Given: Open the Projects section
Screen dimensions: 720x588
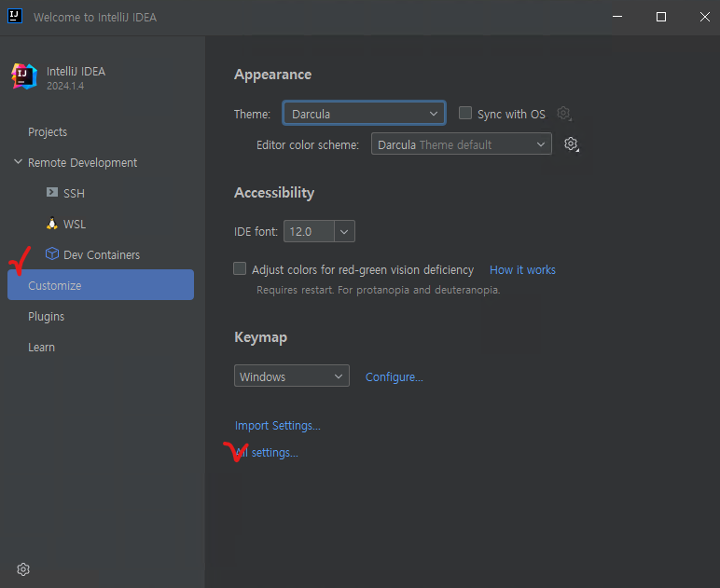Looking at the screenshot, I should tap(48, 132).
